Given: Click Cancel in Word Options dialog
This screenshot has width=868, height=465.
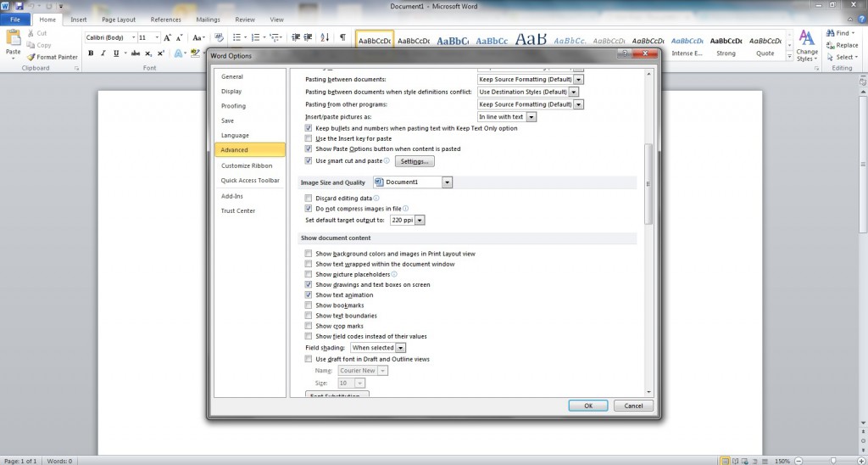Looking at the screenshot, I should [x=633, y=406].
